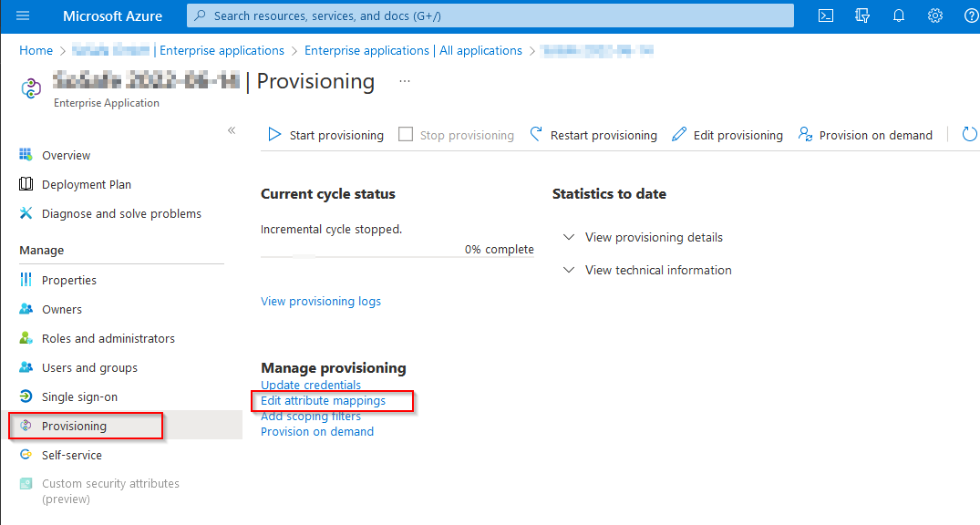Image resolution: width=980 pixels, height=525 pixels.
Task: Expand View provisioning details
Action: (653, 237)
